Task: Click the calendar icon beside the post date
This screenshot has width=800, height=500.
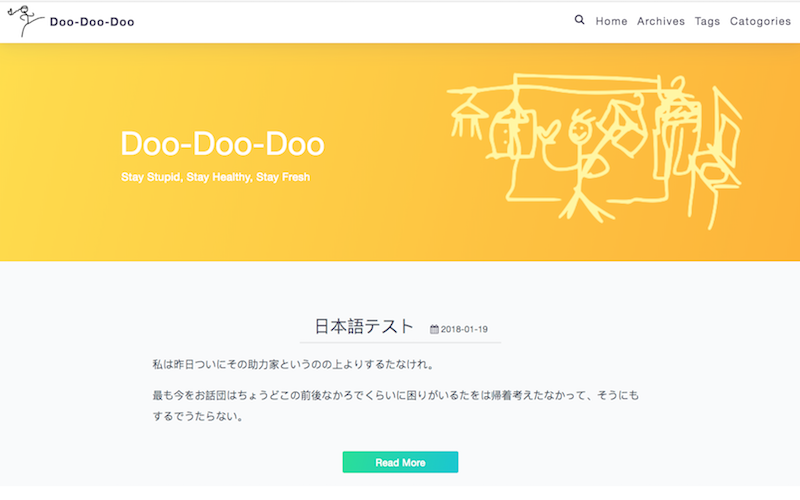Action: [x=434, y=329]
